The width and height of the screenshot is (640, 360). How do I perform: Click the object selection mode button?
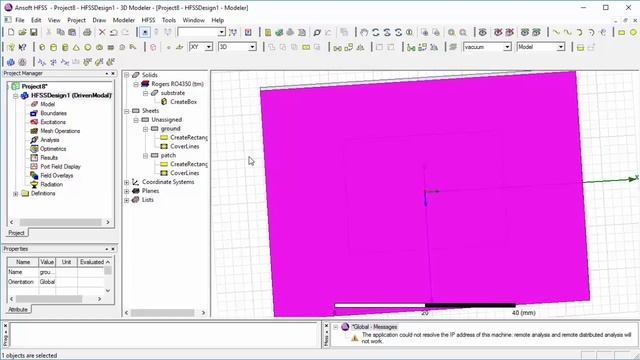pyautogui.click(x=144, y=32)
